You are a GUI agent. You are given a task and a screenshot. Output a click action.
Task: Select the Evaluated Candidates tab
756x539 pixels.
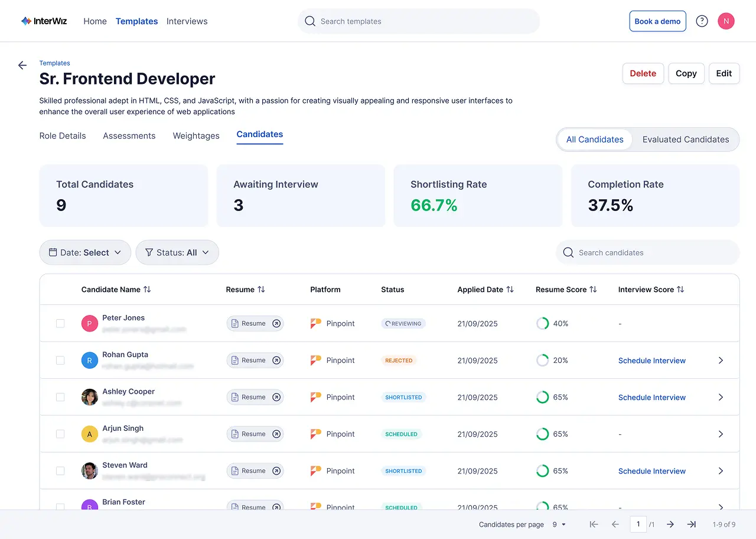tap(686, 139)
